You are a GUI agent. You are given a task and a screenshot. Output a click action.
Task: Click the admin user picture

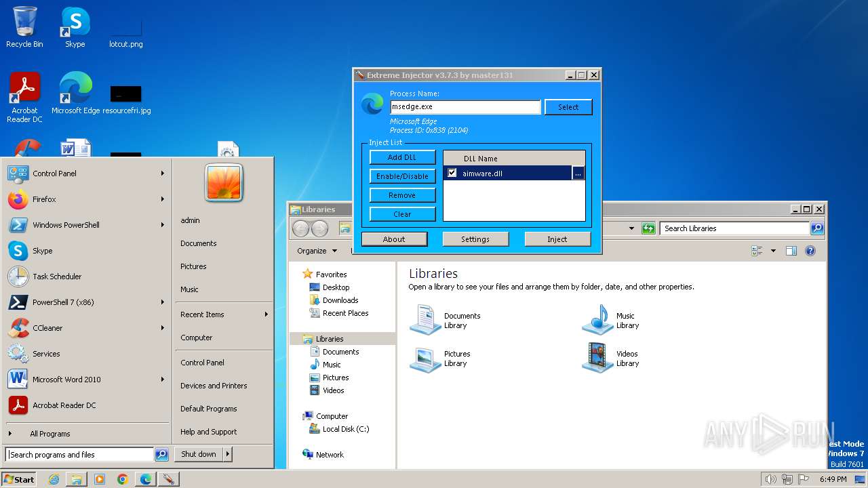tap(224, 182)
